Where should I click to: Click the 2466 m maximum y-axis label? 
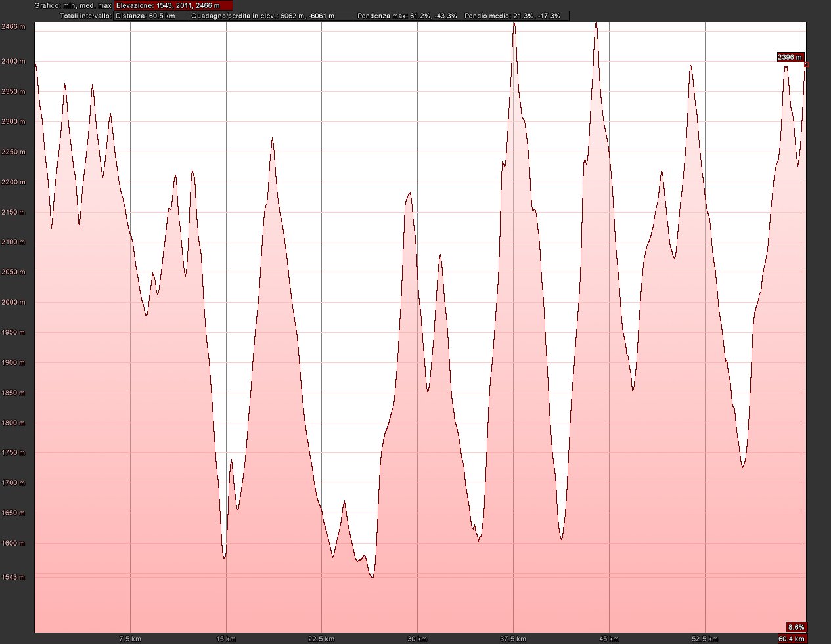click(14, 27)
